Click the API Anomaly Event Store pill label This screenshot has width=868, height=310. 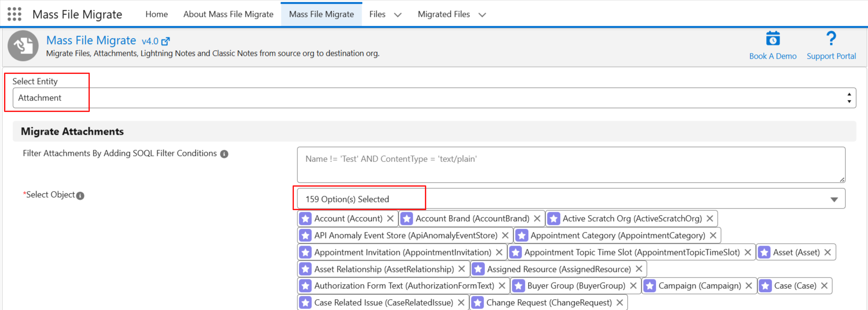[406, 235]
